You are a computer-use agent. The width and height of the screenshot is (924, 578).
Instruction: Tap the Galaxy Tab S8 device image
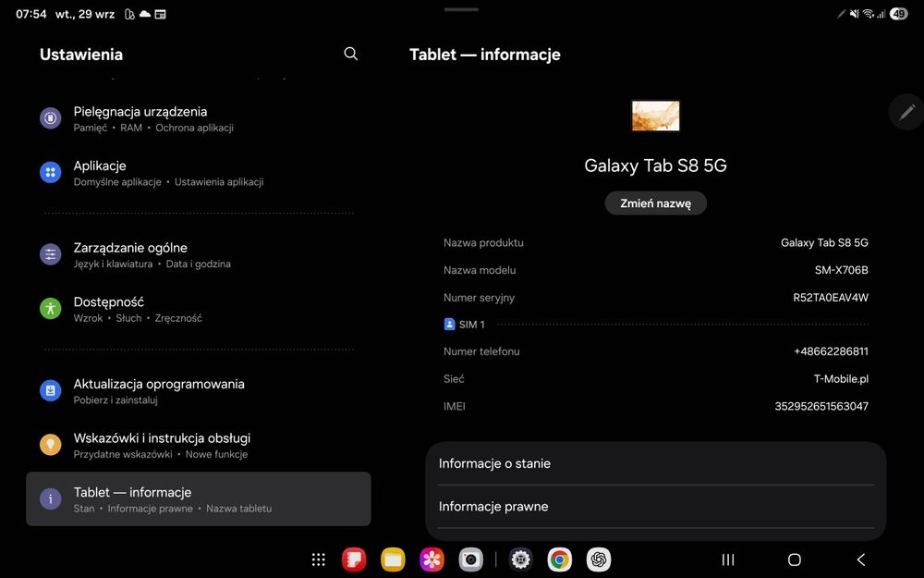tap(656, 116)
